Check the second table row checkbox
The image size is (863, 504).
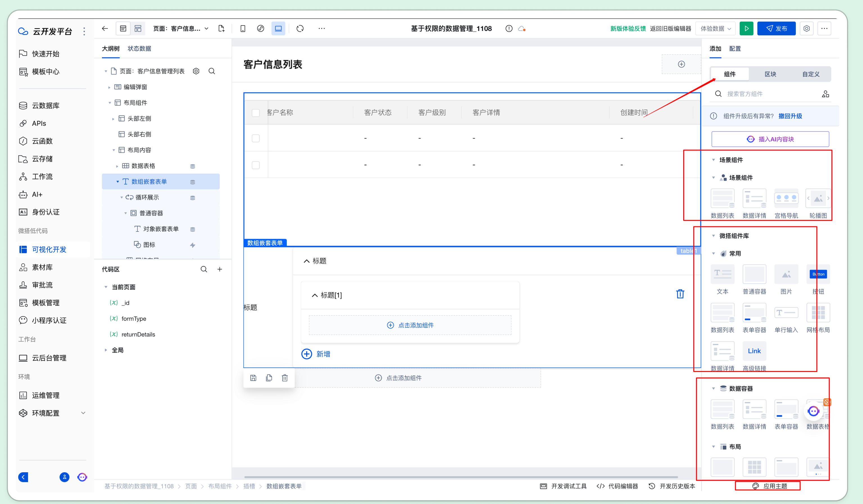[255, 165]
